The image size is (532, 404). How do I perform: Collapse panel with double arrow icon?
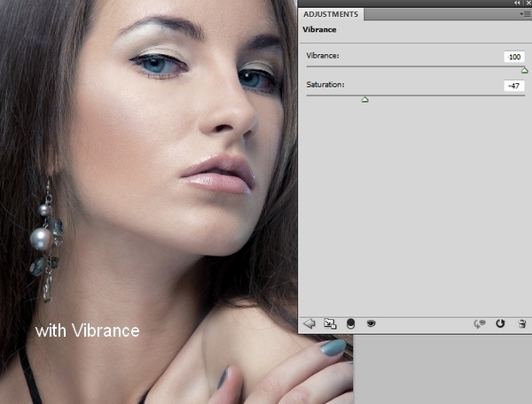click(x=517, y=4)
